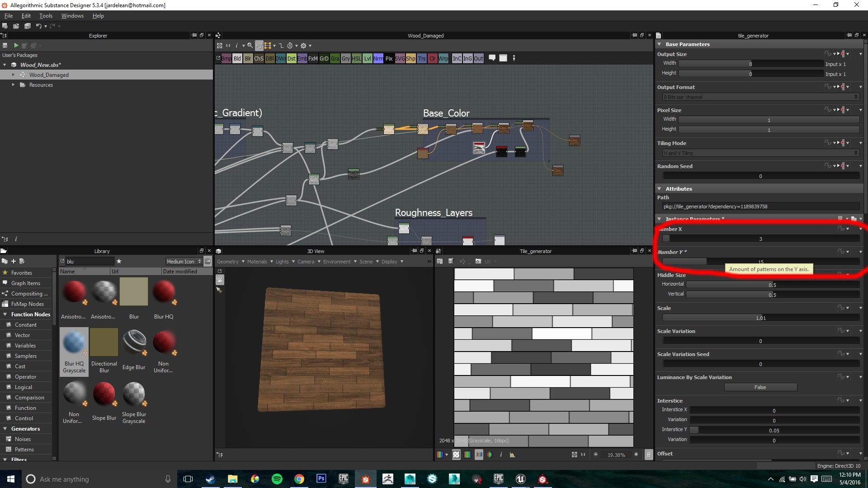Image resolution: width=868 pixels, height=488 pixels.
Task: Add a comment using the speech bubble icon
Action: click(492, 58)
